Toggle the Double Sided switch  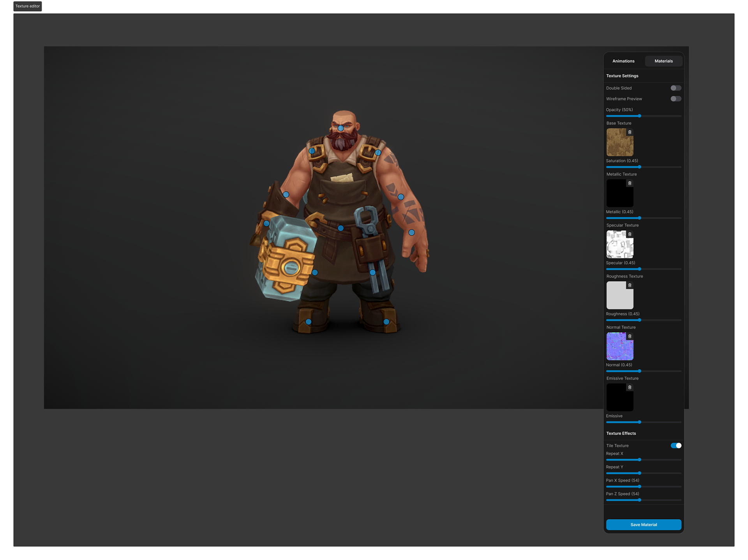pos(676,88)
